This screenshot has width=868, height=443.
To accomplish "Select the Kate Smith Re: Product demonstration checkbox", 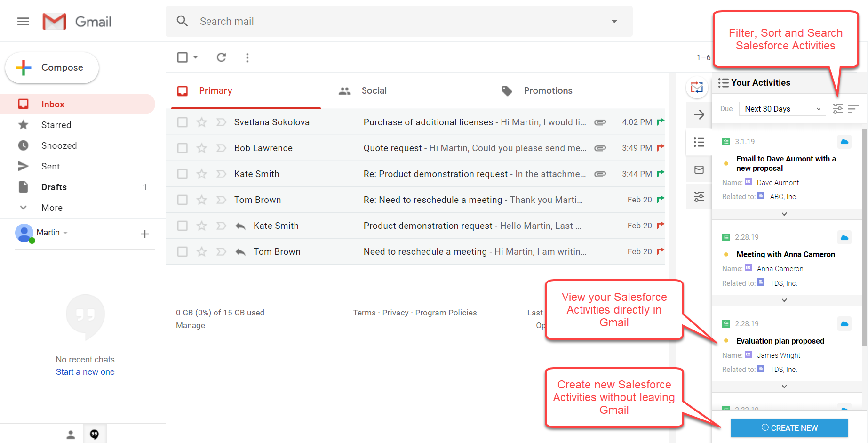I will (x=183, y=174).
